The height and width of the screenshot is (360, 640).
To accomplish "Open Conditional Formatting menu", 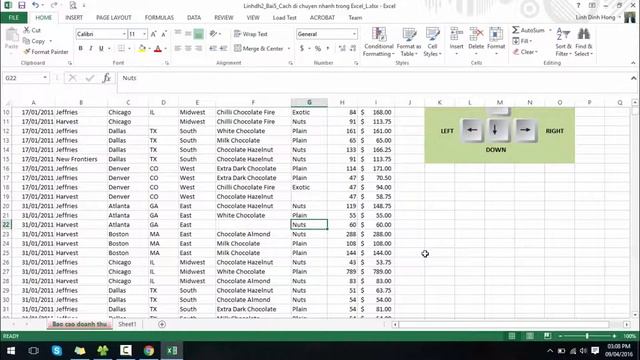I will coord(378,42).
